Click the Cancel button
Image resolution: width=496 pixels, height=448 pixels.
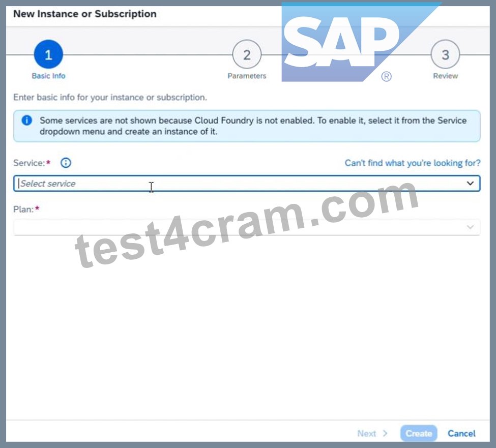coord(461,433)
